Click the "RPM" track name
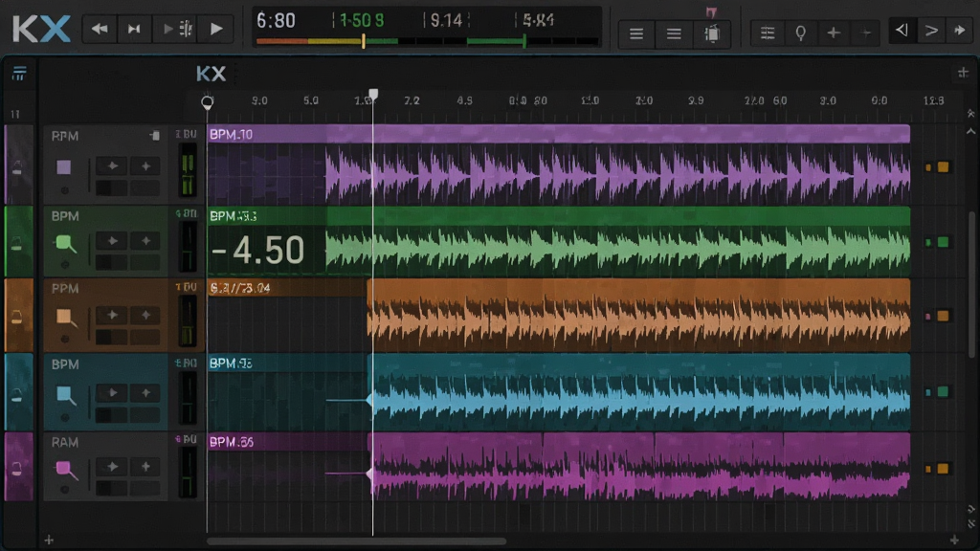Viewport: 980px width, 551px height. coord(65,136)
